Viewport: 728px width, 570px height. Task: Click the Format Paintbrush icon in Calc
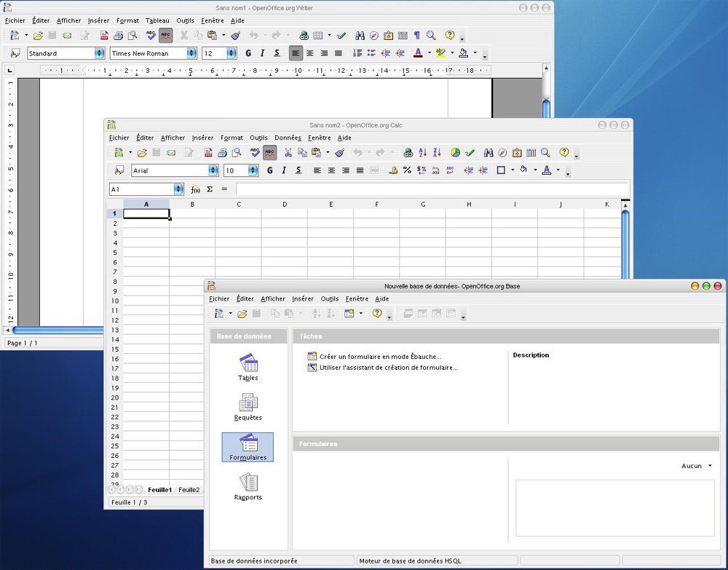tap(339, 153)
